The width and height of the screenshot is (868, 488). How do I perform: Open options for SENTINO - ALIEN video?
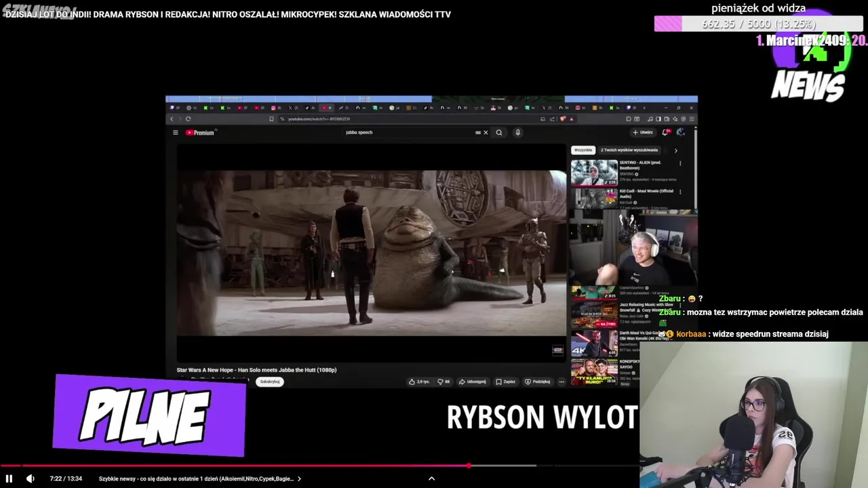680,163
